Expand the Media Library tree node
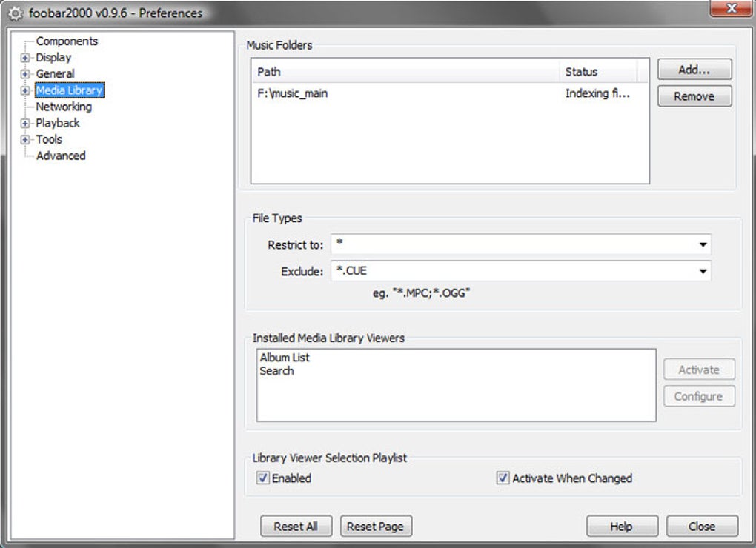The height and width of the screenshot is (548, 756). [25, 90]
